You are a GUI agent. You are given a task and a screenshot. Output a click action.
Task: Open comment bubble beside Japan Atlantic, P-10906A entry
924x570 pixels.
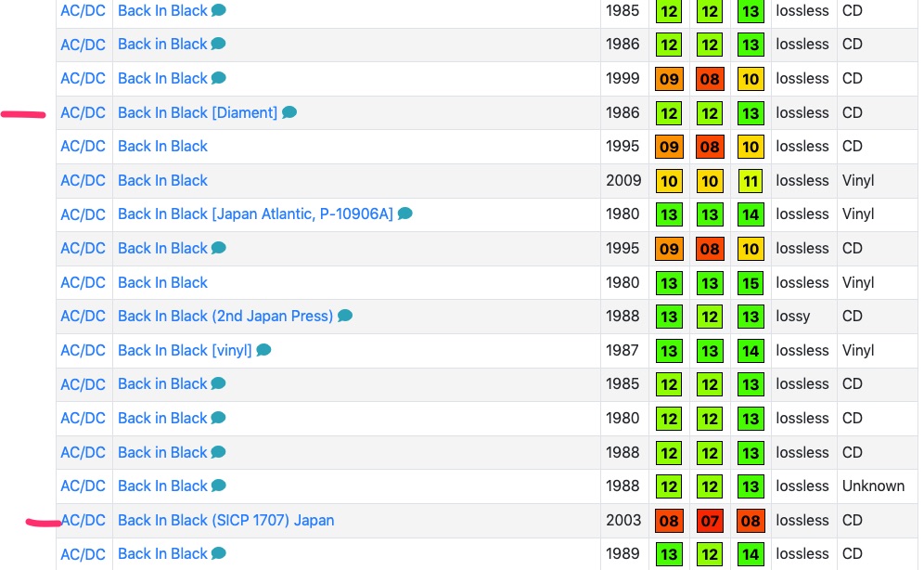pos(404,214)
